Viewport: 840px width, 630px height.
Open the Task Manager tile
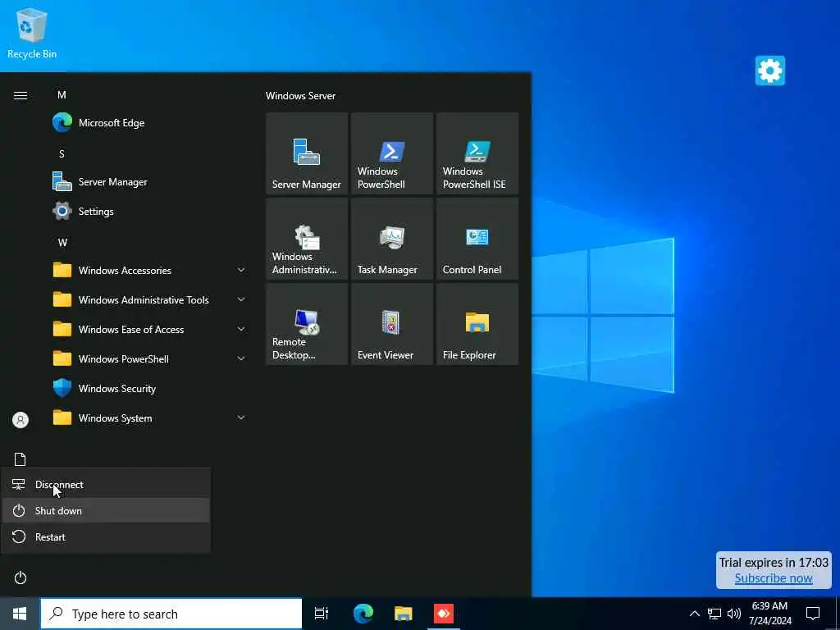point(391,239)
